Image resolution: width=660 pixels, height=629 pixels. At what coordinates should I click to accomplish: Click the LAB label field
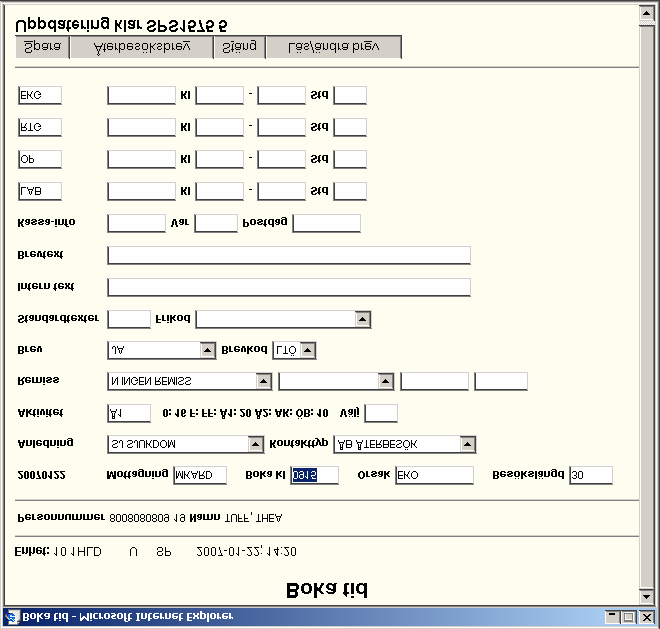click(x=40, y=191)
